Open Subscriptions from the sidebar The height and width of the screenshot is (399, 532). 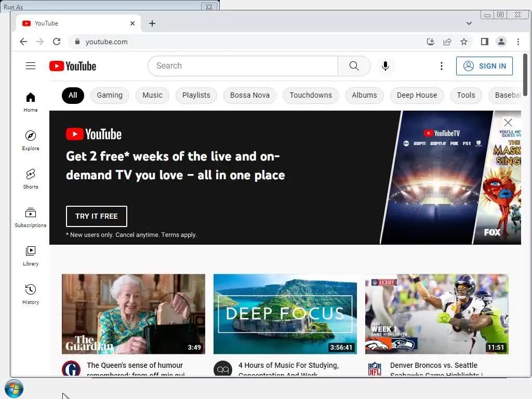point(31,218)
